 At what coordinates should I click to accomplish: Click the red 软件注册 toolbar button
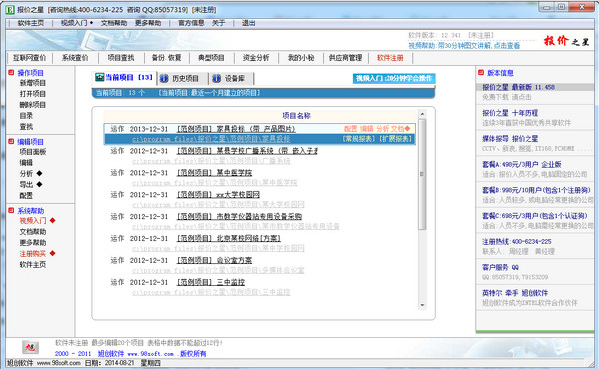click(390, 58)
